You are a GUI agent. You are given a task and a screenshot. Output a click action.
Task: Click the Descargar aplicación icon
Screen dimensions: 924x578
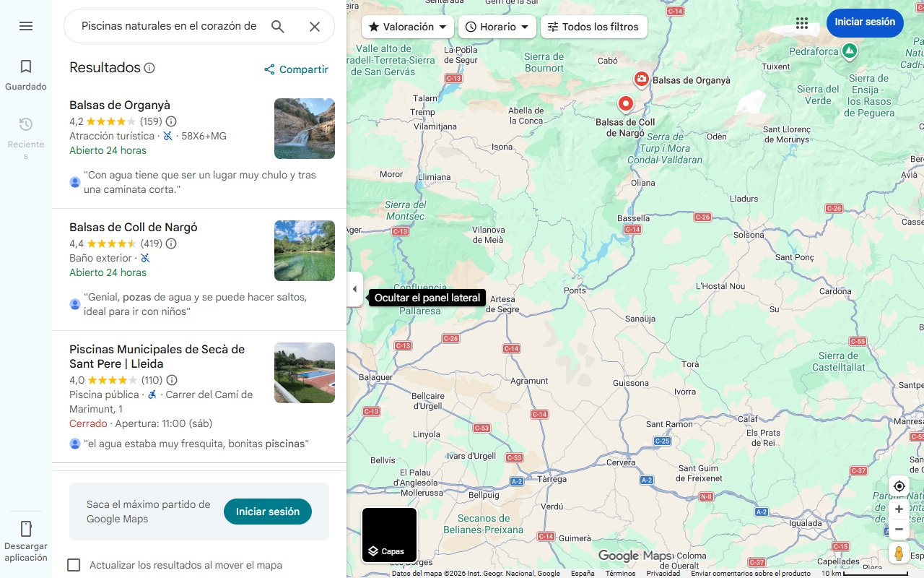click(x=26, y=529)
